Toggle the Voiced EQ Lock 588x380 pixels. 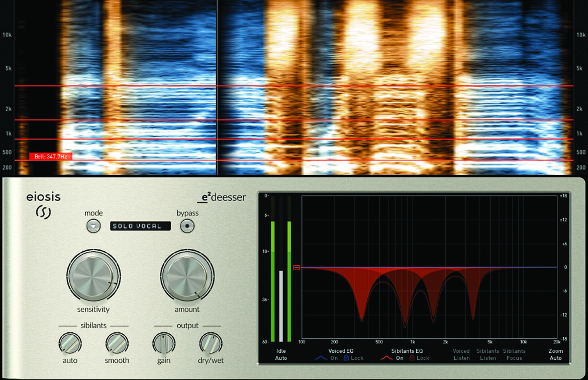354,358
